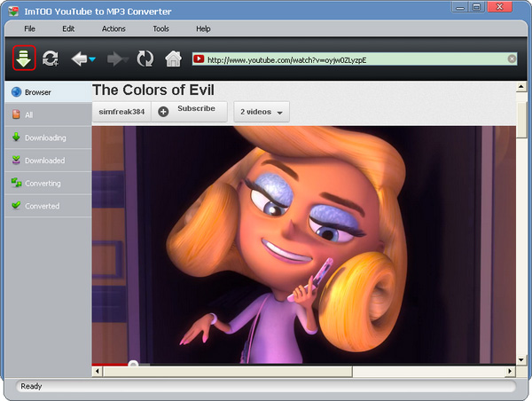
Task: Open the Actions menu
Action: pyautogui.click(x=113, y=29)
